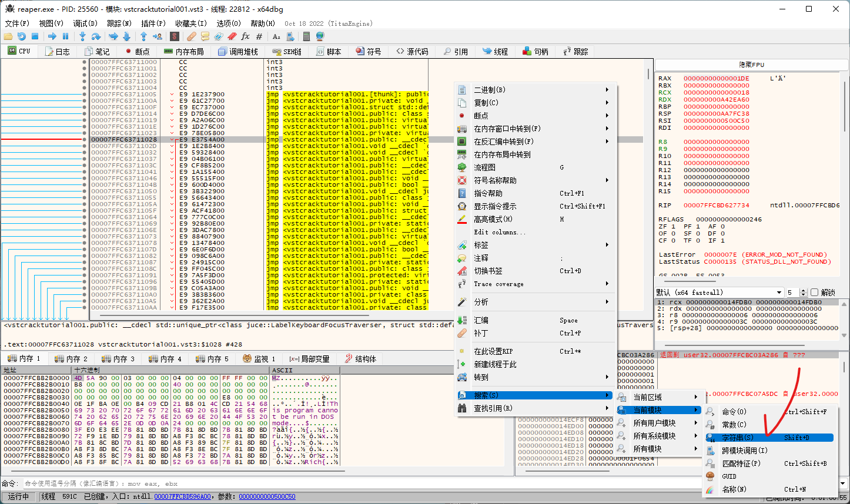Choose 跨模块调用(I) menu entry

(744, 451)
